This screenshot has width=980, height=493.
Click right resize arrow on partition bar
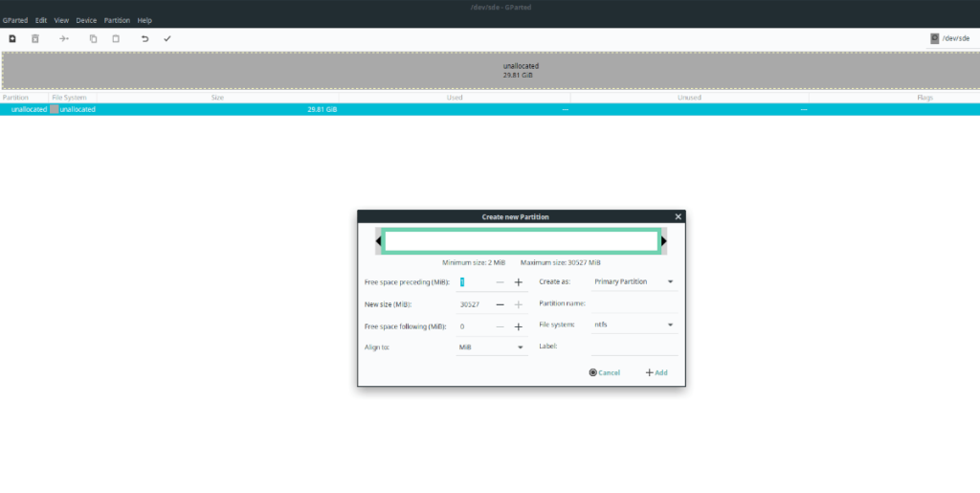pyautogui.click(x=664, y=241)
